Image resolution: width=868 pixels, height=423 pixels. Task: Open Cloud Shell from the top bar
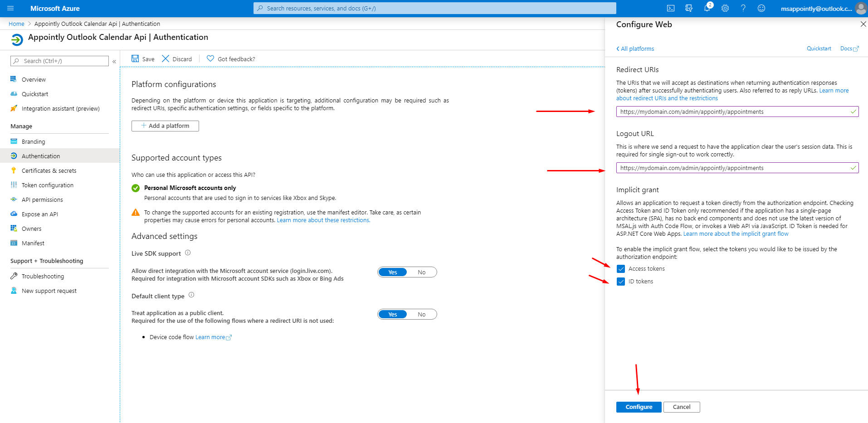671,8
